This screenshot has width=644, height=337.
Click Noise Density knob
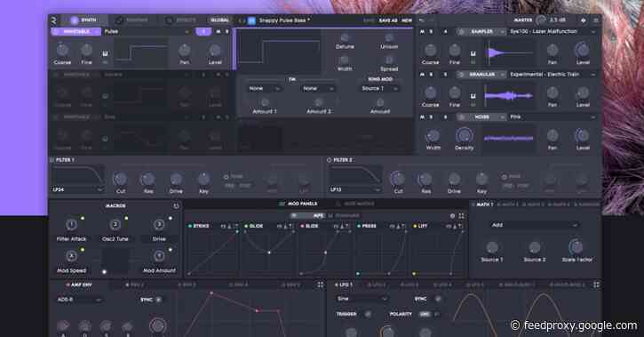[x=464, y=135]
